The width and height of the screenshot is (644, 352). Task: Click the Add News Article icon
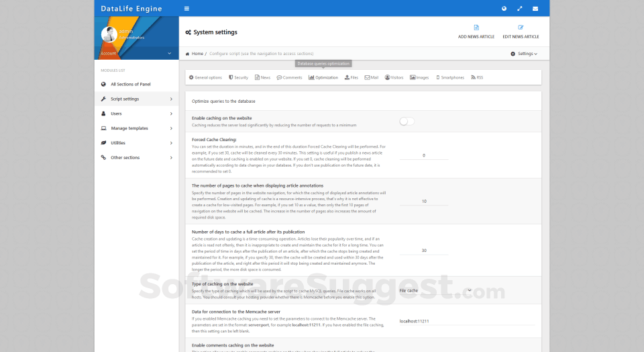tap(476, 28)
